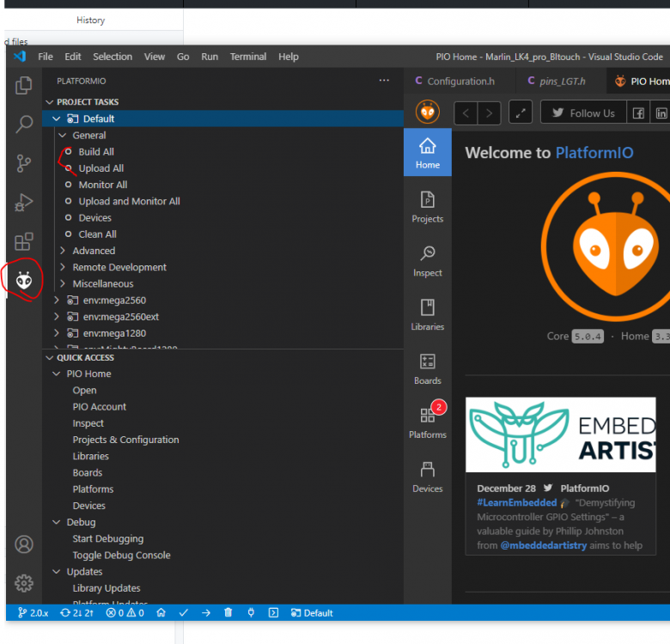Open Source Control view in activity bar
This screenshot has height=644, width=670.
(24, 163)
